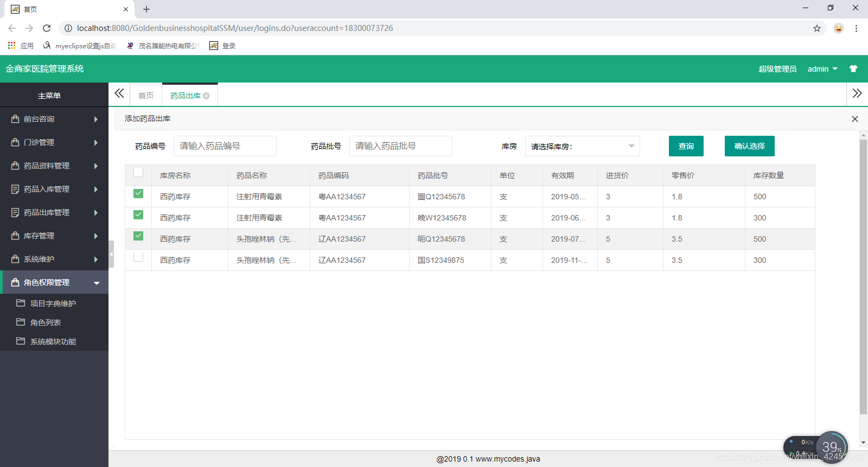Focus the 药品编号 input field
The height and width of the screenshot is (467, 868).
point(225,146)
